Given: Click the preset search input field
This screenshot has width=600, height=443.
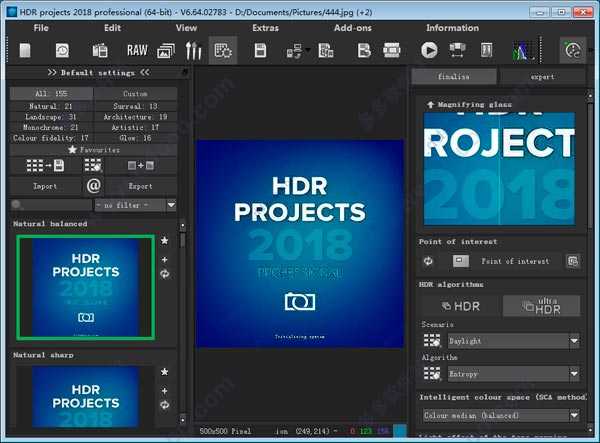Looking at the screenshot, I should (51, 205).
